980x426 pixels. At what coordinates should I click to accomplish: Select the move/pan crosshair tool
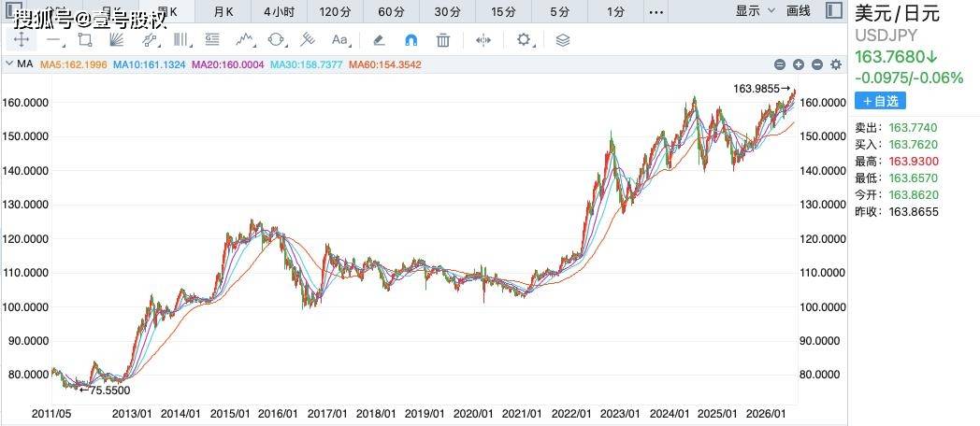pos(22,40)
